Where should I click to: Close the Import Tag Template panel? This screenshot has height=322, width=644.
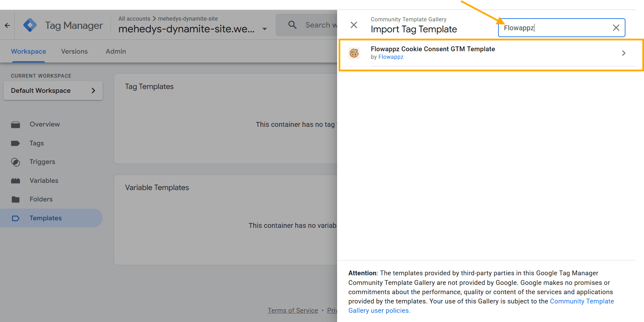tap(354, 25)
